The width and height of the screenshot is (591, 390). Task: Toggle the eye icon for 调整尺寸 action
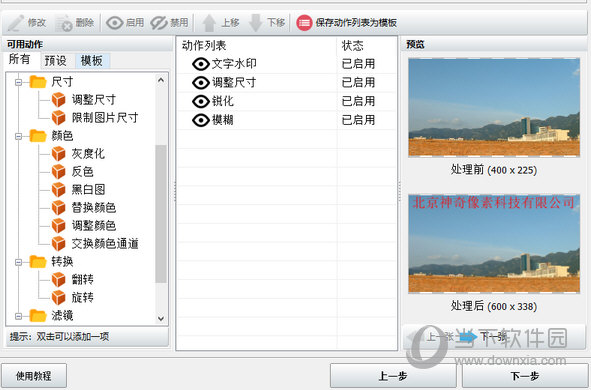[201, 83]
